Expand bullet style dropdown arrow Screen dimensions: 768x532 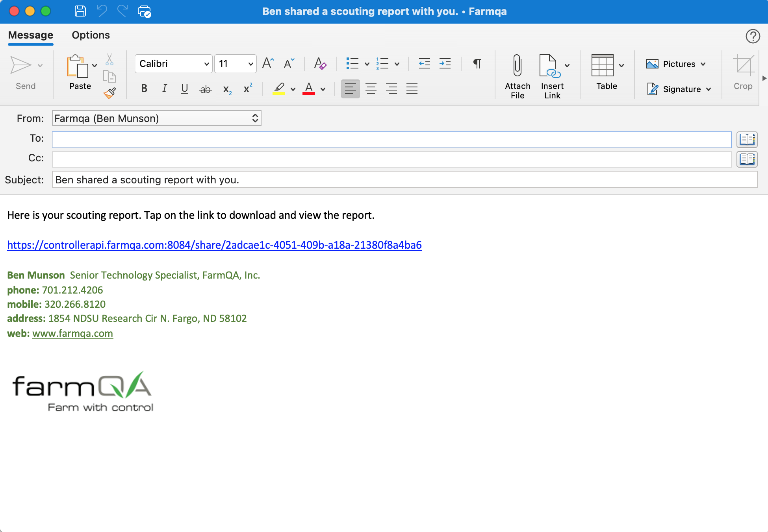pyautogui.click(x=367, y=64)
